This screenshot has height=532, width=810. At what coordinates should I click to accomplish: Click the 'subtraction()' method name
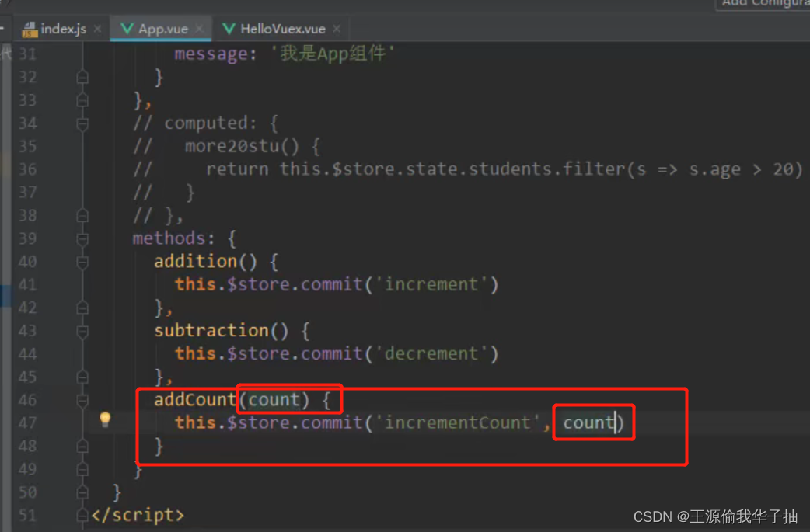(221, 331)
